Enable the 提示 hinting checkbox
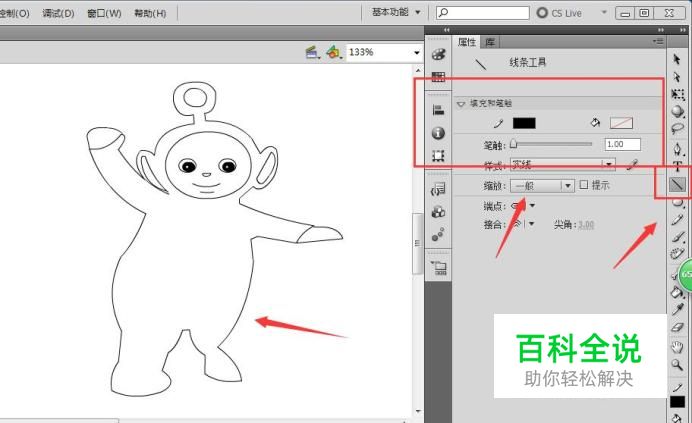 tap(583, 185)
